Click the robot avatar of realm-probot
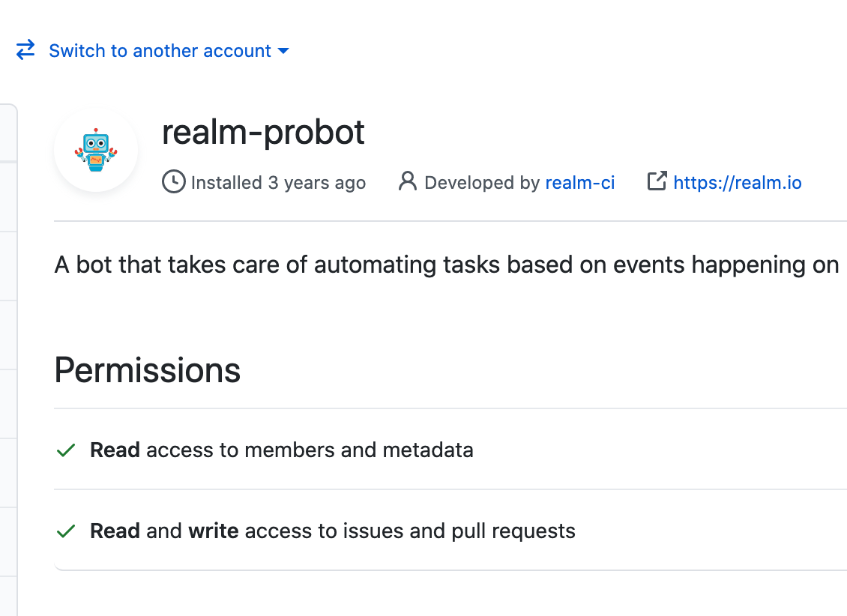This screenshot has height=616, width=847. point(96,151)
